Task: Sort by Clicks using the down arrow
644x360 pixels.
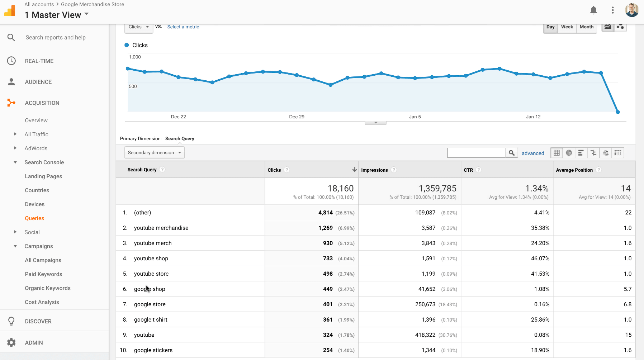Action: click(354, 169)
